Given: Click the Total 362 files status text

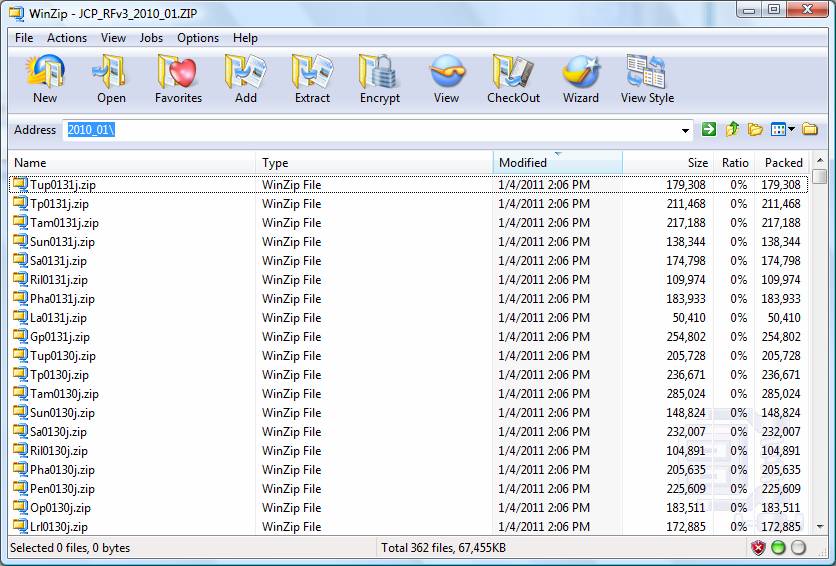Looking at the screenshot, I should tap(444, 547).
